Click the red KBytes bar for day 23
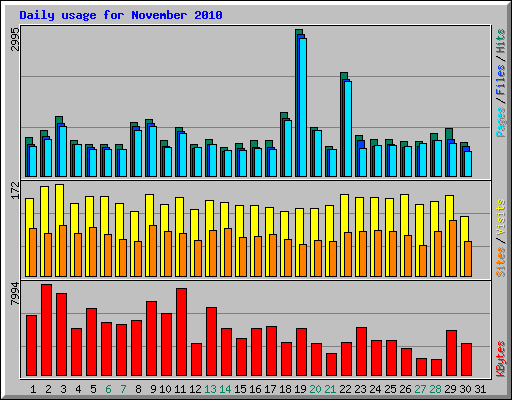The height and width of the screenshot is (400, 512). click(361, 351)
